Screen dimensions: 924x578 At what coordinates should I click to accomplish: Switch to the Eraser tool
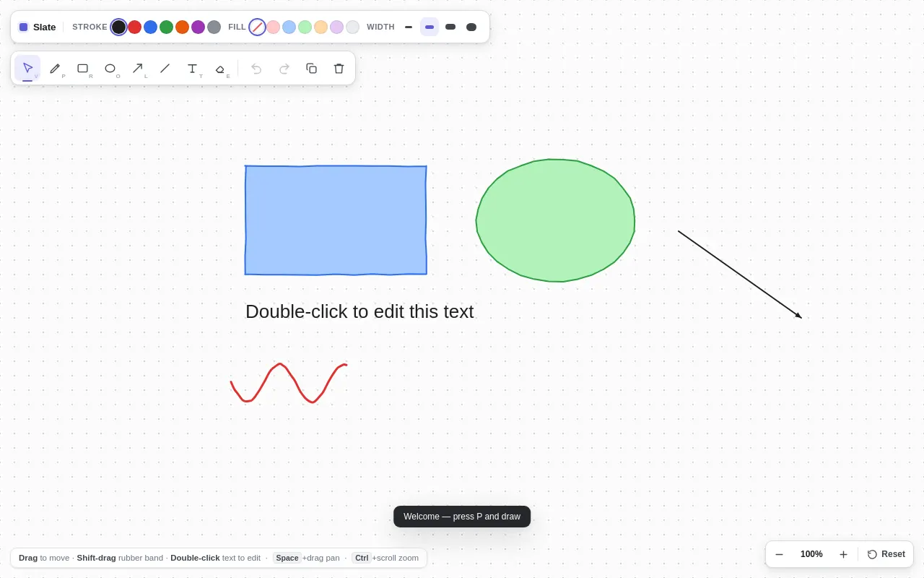coord(219,68)
